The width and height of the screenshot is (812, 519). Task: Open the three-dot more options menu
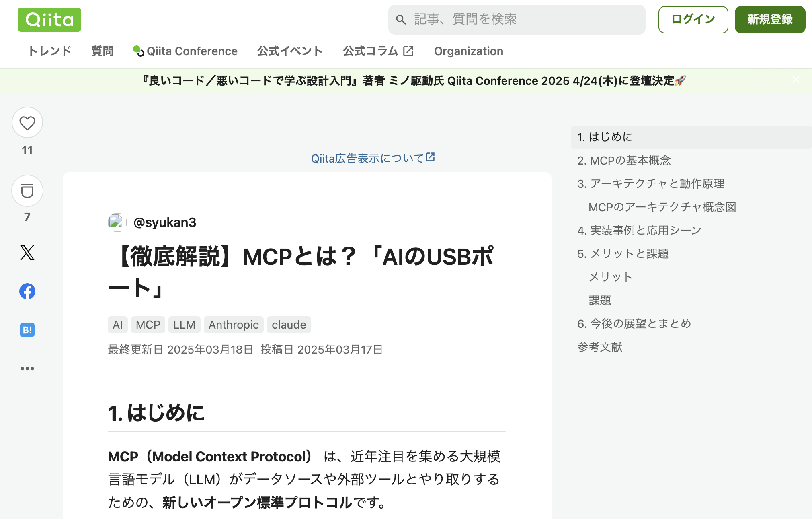tap(27, 369)
